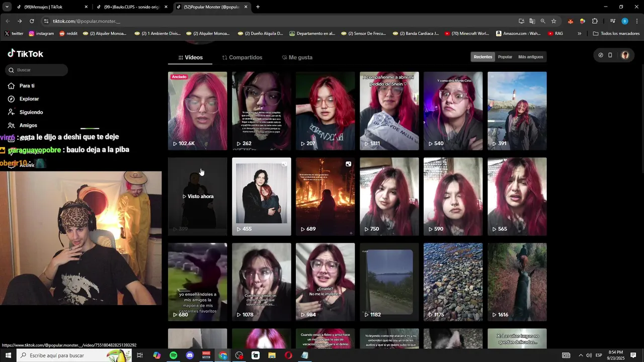Expand the hidden bookmarks chevron
The width and height of the screenshot is (644, 362).
tap(580, 34)
